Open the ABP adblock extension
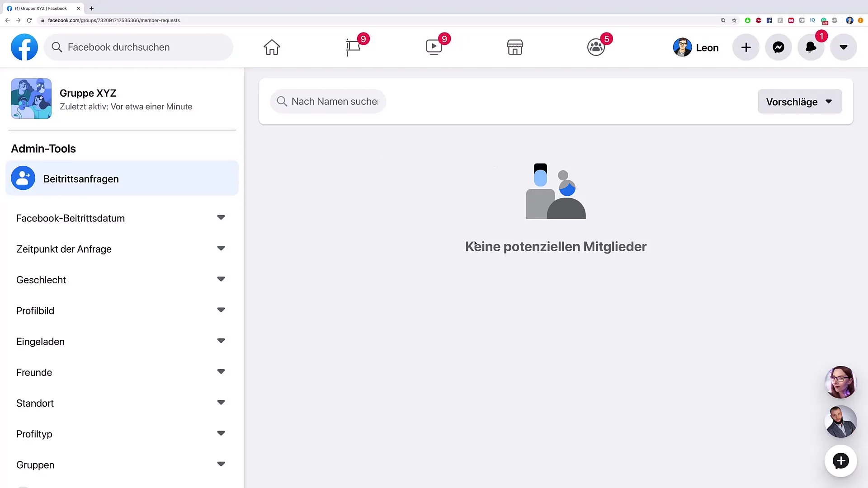The height and width of the screenshot is (488, 868). (835, 20)
